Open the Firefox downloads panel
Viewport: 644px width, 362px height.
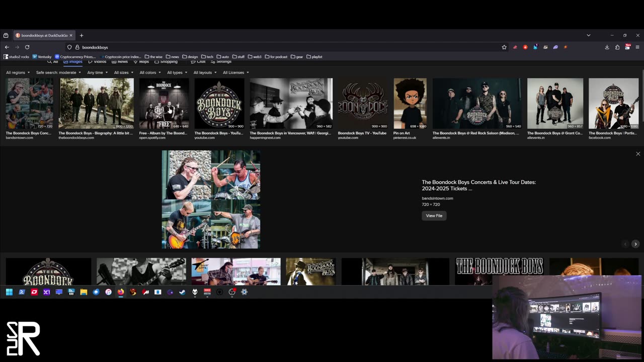607,47
